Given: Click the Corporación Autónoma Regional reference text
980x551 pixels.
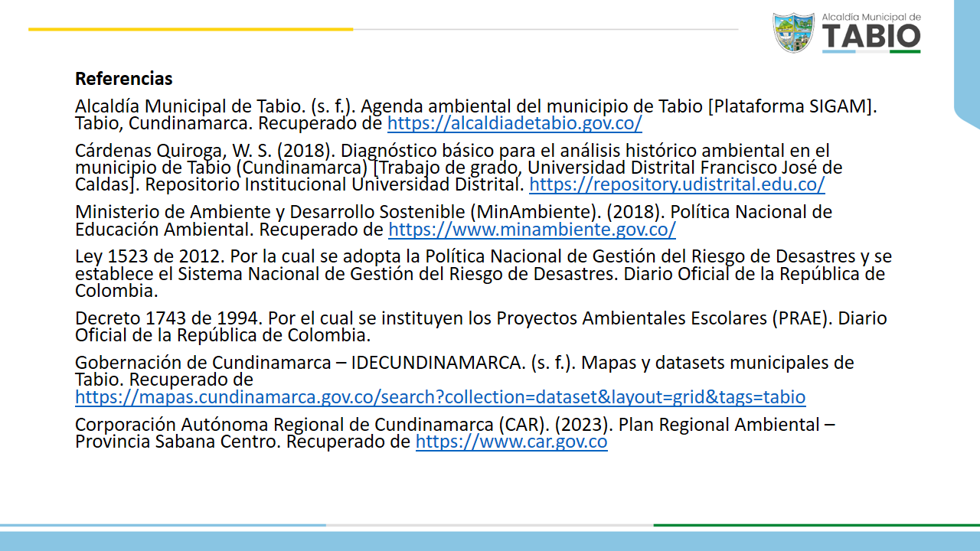Looking at the screenshot, I should pos(455,425).
